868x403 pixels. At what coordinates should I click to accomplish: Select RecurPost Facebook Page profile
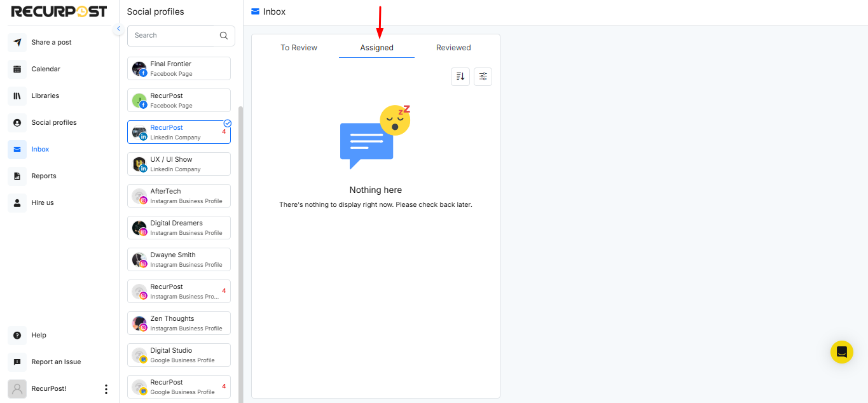click(179, 101)
